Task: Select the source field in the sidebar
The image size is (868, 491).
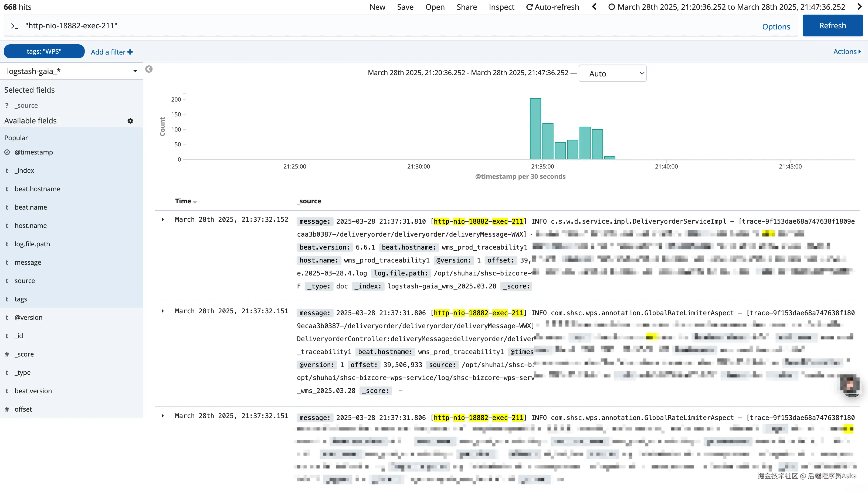Action: [25, 281]
